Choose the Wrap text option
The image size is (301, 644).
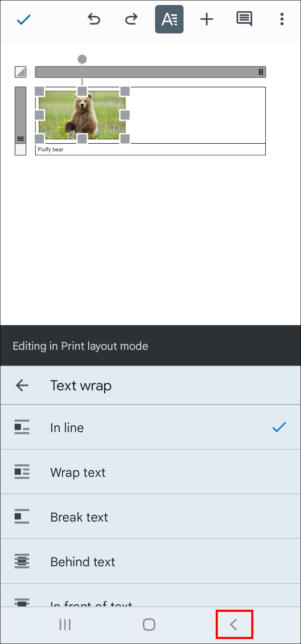(x=150, y=472)
